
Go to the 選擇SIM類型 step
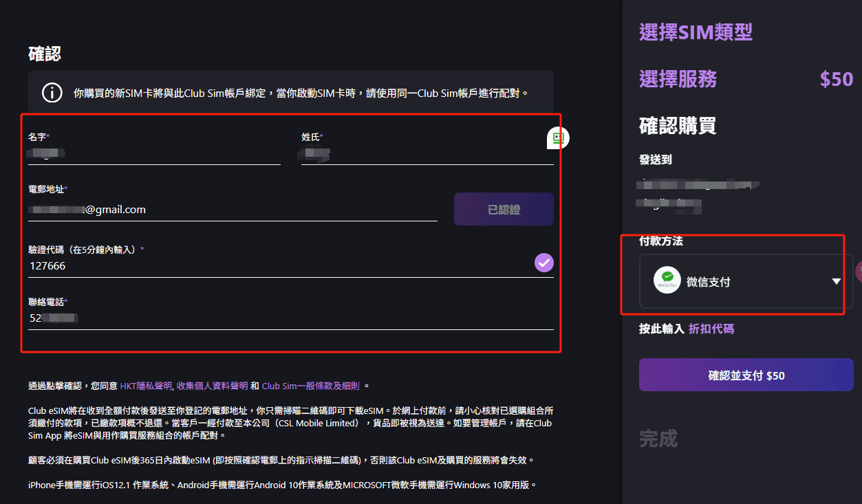point(696,32)
